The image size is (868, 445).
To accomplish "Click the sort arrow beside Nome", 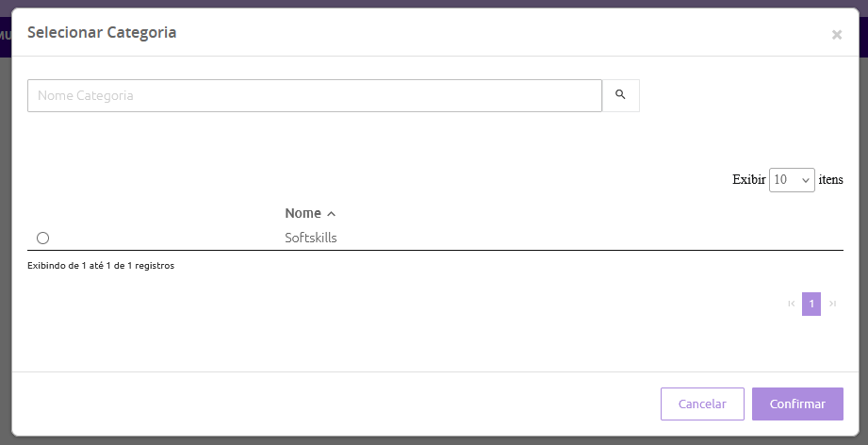I will (x=331, y=214).
